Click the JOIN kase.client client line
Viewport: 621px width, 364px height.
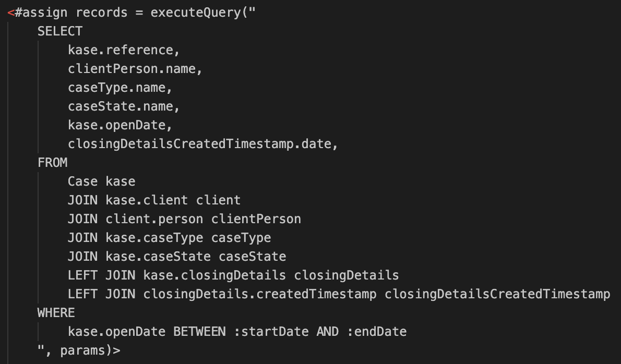pyautogui.click(x=154, y=200)
